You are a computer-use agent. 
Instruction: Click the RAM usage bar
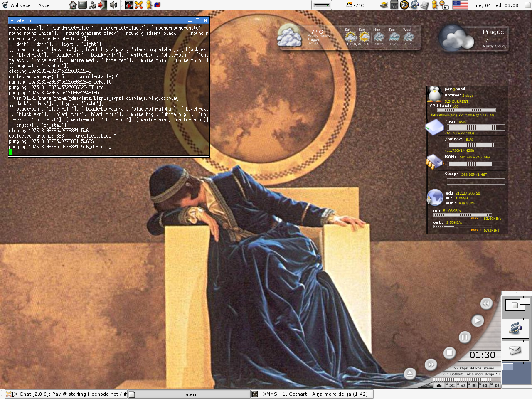(x=476, y=164)
